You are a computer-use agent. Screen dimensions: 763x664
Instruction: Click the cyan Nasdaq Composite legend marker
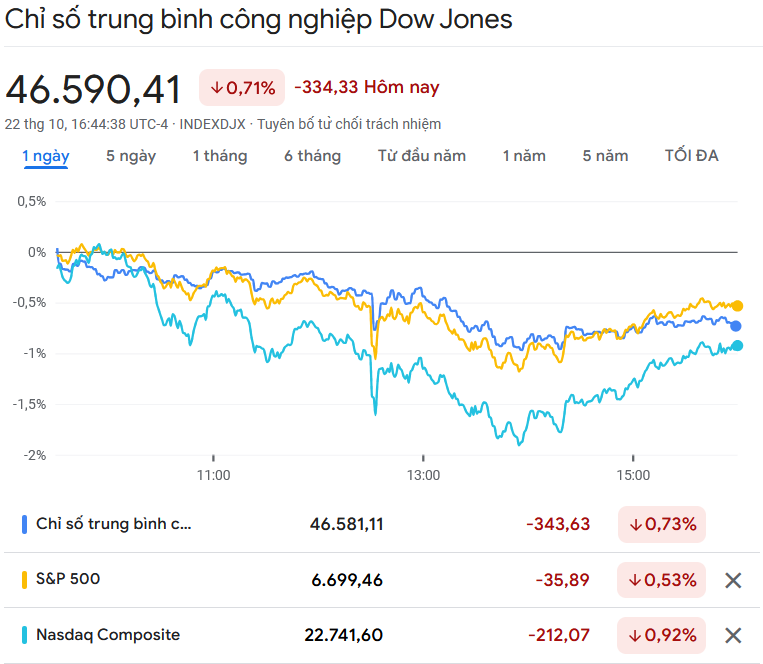[24, 635]
